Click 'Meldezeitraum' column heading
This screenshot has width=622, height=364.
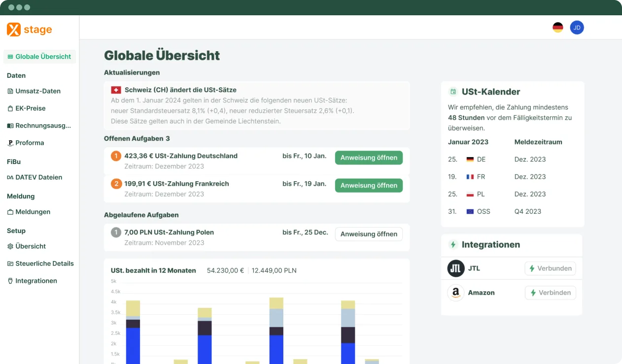(x=538, y=142)
